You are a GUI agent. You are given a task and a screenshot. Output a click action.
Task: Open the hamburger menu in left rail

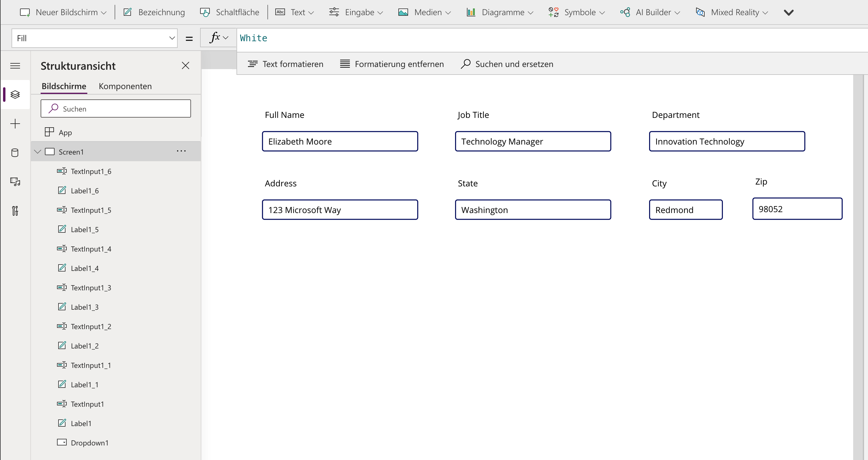pos(15,65)
